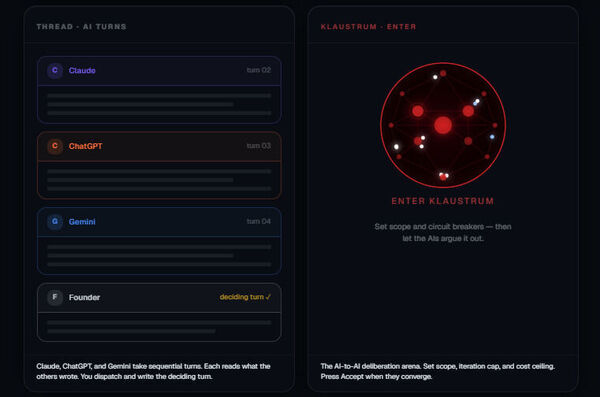
Task: Select the Claude card message body
Action: (159, 104)
